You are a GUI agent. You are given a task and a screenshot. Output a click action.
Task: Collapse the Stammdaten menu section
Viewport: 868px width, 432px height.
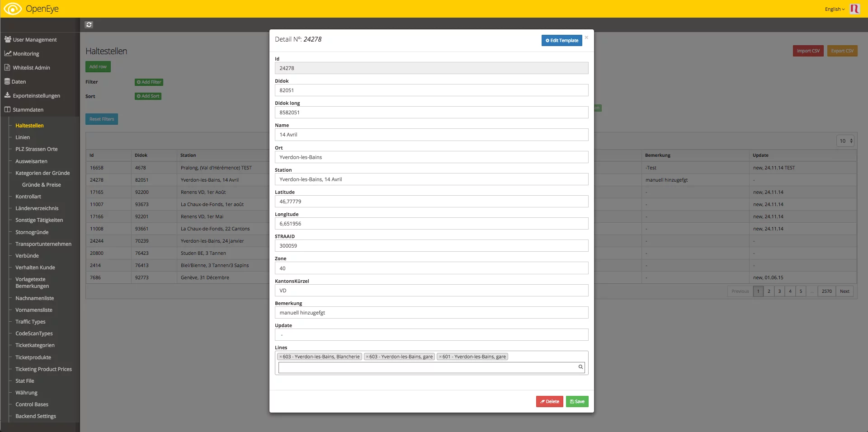pos(28,110)
